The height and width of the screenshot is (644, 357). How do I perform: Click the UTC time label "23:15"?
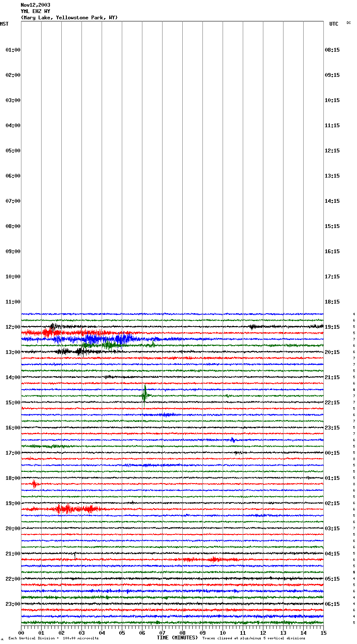[x=332, y=428]
